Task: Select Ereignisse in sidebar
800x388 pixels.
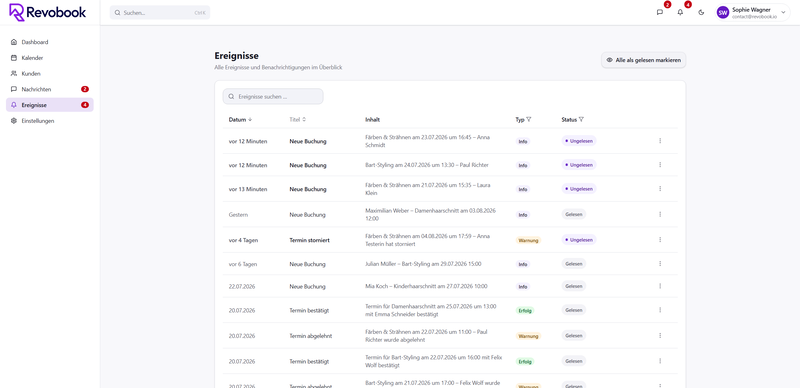Action: point(49,105)
